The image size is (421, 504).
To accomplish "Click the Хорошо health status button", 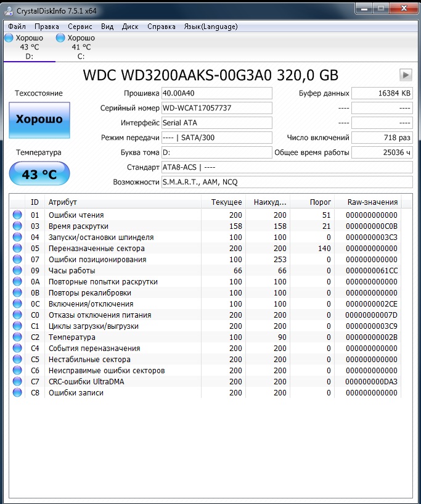I will point(39,120).
